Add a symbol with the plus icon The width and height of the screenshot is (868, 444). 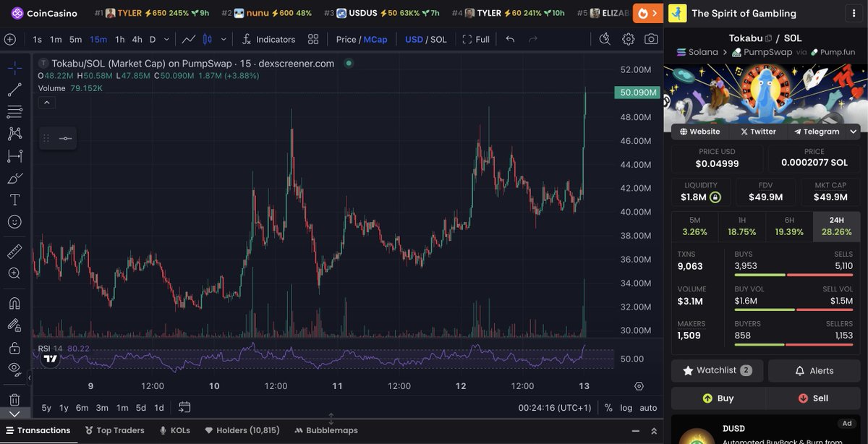[9, 39]
